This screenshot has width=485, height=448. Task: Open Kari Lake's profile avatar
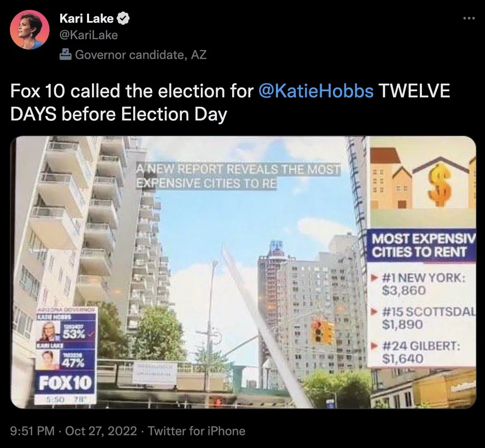click(x=29, y=30)
